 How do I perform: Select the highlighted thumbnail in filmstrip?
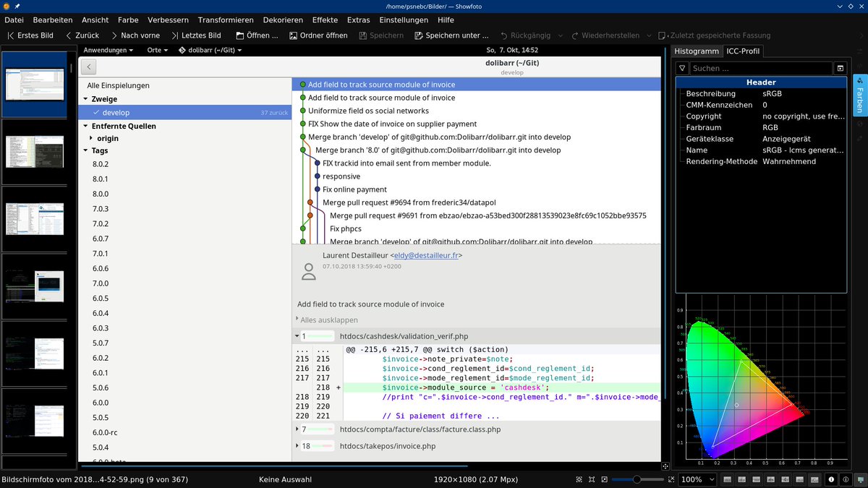(36, 85)
